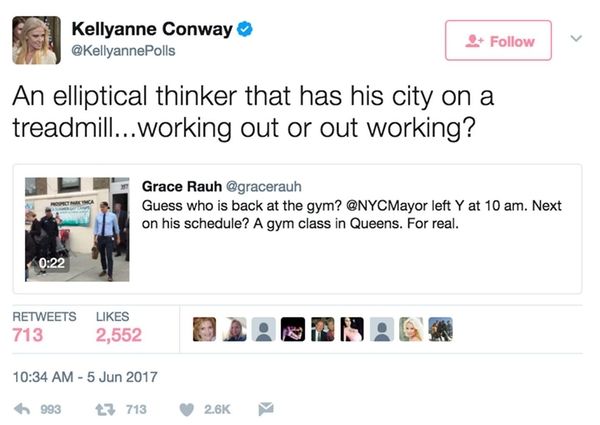
Task: Open direct message envelope icon
Action: click(266, 409)
